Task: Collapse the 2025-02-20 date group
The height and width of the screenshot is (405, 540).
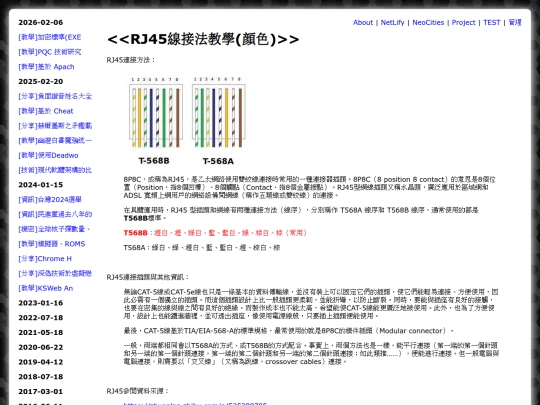Action: 41,82
